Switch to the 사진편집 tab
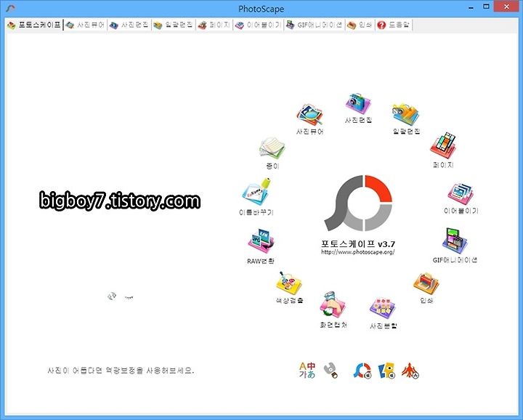Image resolution: width=523 pixels, height=420 pixels. [129, 25]
